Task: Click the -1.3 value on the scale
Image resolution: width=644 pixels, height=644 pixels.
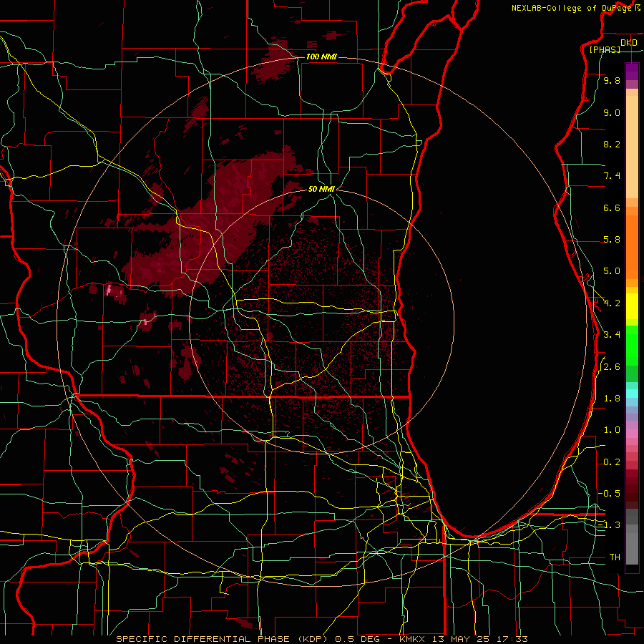Action: [609, 526]
